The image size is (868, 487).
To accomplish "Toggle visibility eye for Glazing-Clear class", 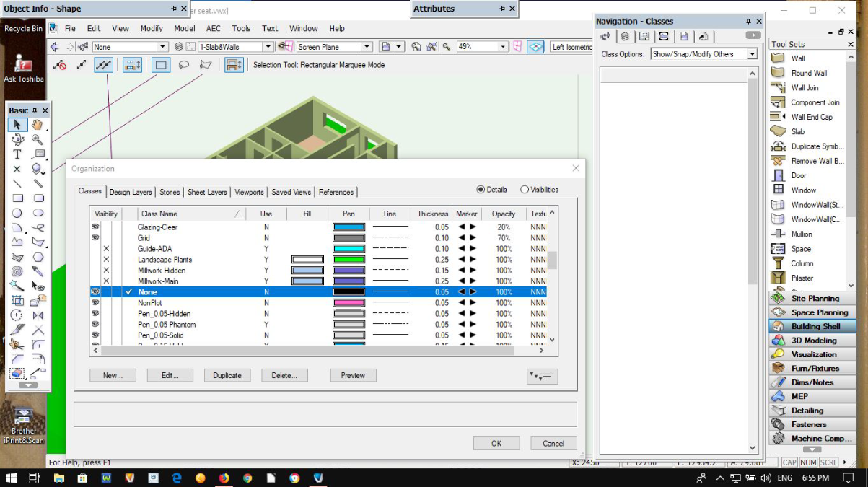I will [95, 227].
